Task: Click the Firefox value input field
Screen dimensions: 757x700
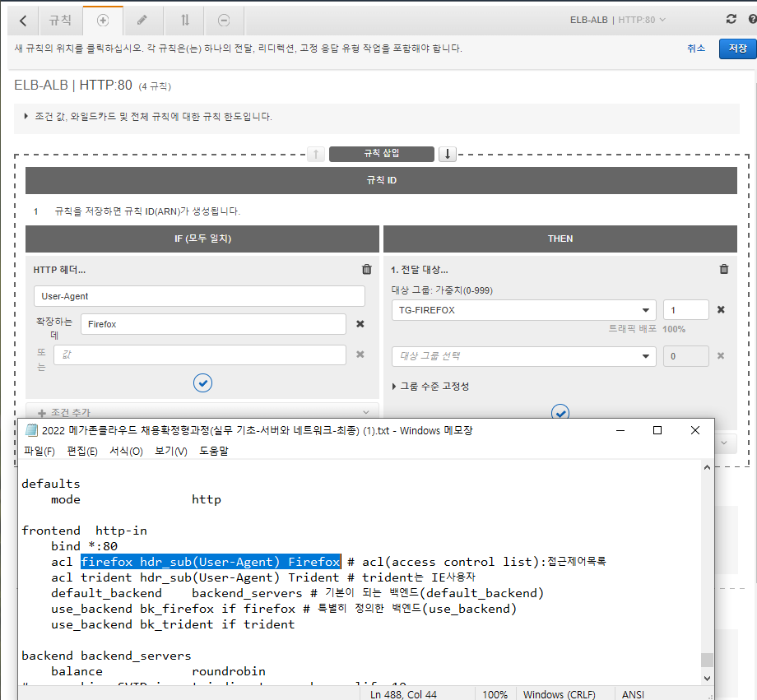Action: click(x=213, y=324)
